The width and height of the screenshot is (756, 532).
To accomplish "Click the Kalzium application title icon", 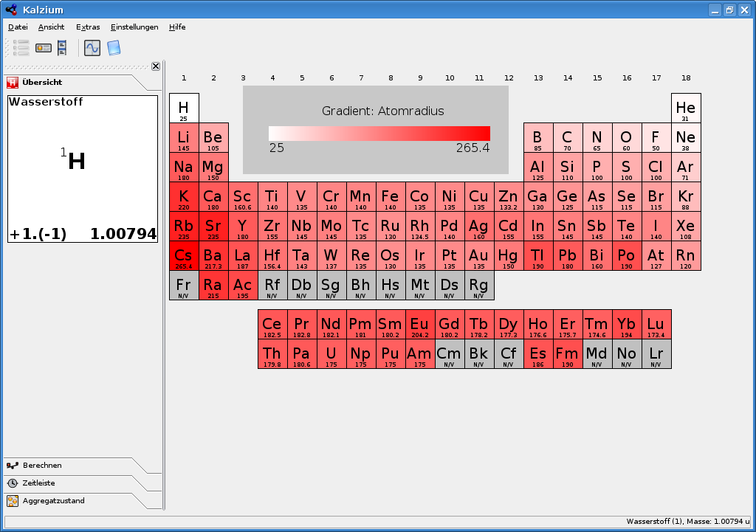I will point(11,10).
